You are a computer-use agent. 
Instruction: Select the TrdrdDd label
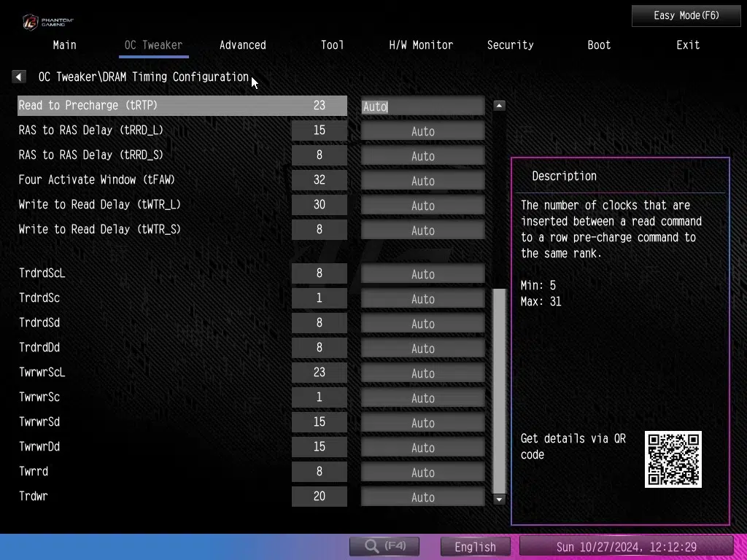click(x=39, y=347)
